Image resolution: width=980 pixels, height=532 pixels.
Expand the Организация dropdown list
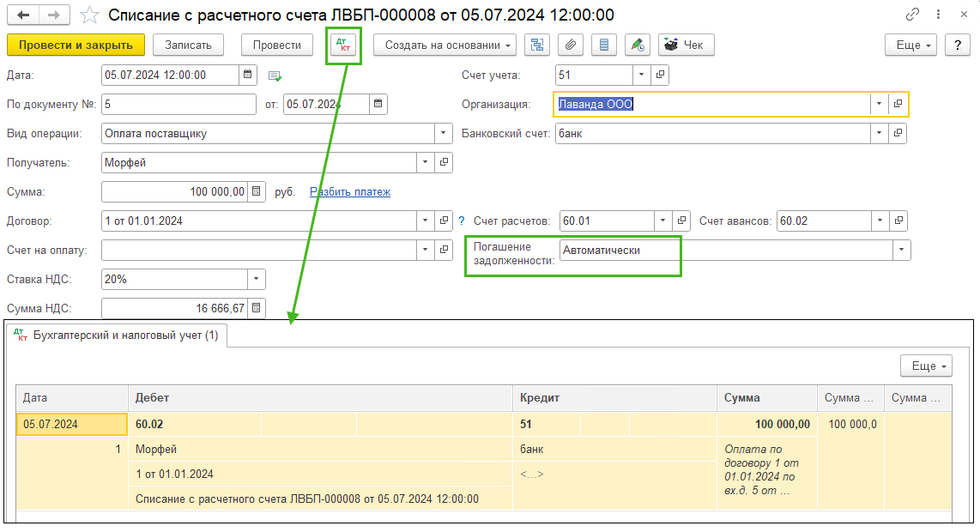pyautogui.click(x=879, y=104)
